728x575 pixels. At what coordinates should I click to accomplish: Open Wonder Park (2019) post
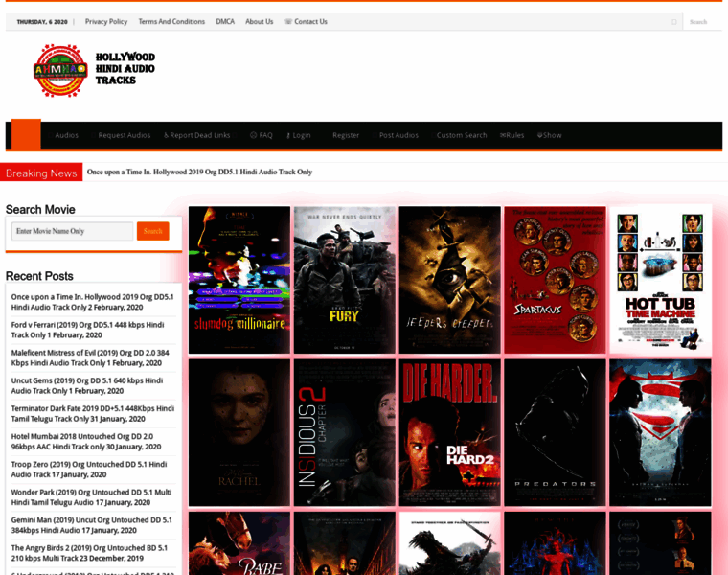91,497
